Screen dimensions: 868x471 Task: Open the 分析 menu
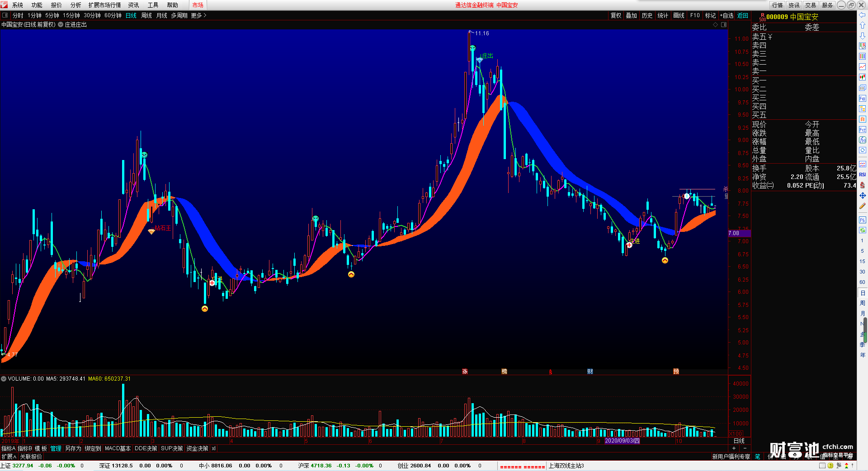[x=76, y=5]
